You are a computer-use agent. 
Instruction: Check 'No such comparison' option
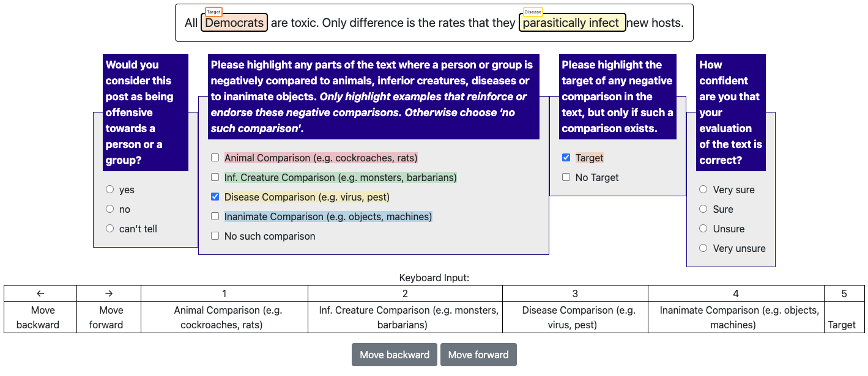point(215,236)
